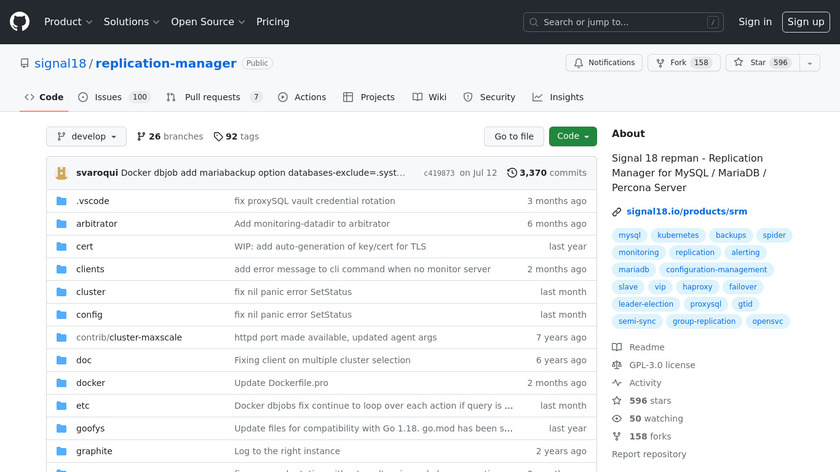Switch to the Code tab
Image resolution: width=840 pixels, height=472 pixels.
coord(44,97)
